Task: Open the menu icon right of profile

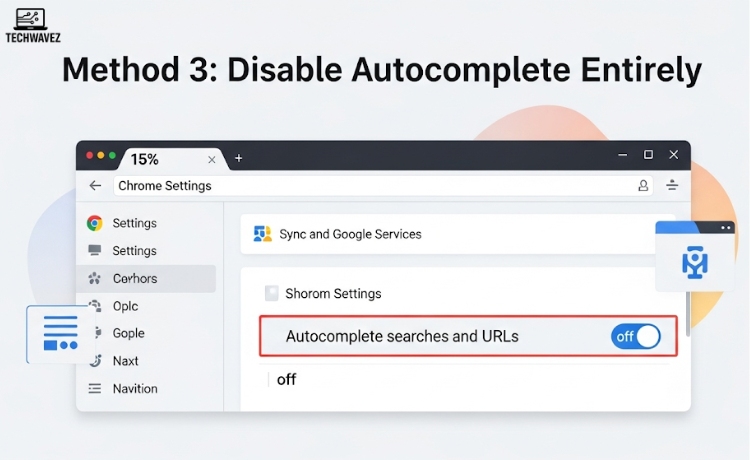Action: coord(672,185)
